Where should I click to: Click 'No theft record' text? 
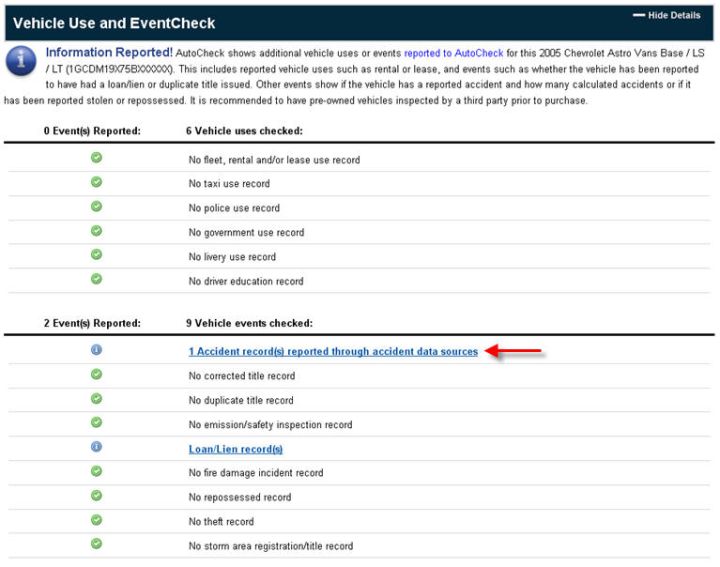click(x=221, y=522)
